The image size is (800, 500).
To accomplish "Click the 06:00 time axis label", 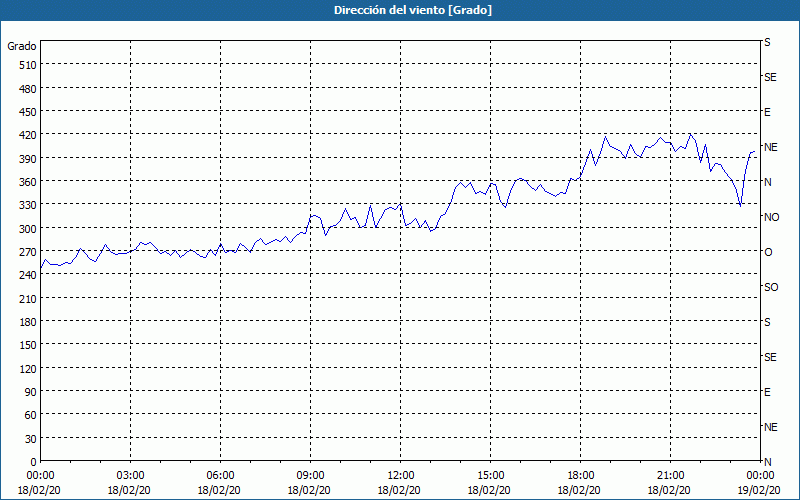I will point(220,476).
